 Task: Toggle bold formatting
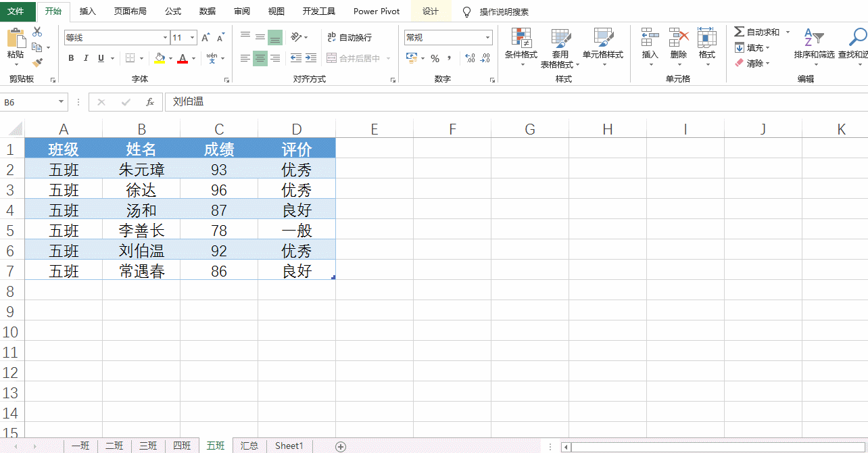[x=70, y=58]
